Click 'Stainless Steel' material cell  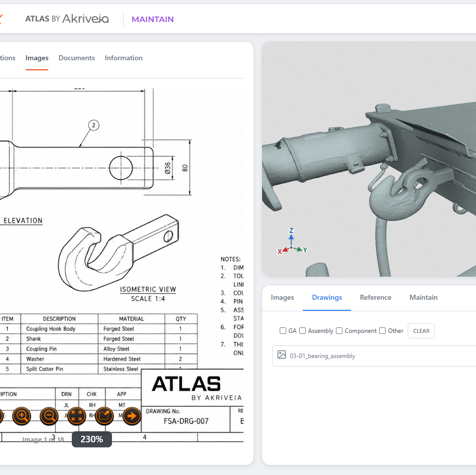(121, 369)
